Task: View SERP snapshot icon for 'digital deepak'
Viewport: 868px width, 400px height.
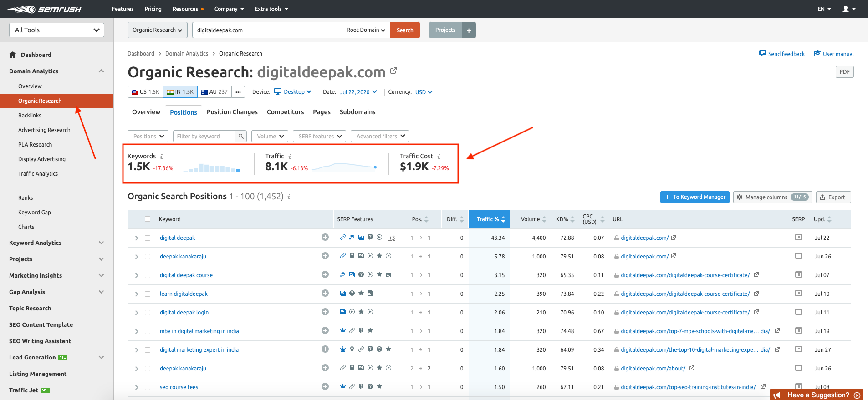Action: pos(798,237)
